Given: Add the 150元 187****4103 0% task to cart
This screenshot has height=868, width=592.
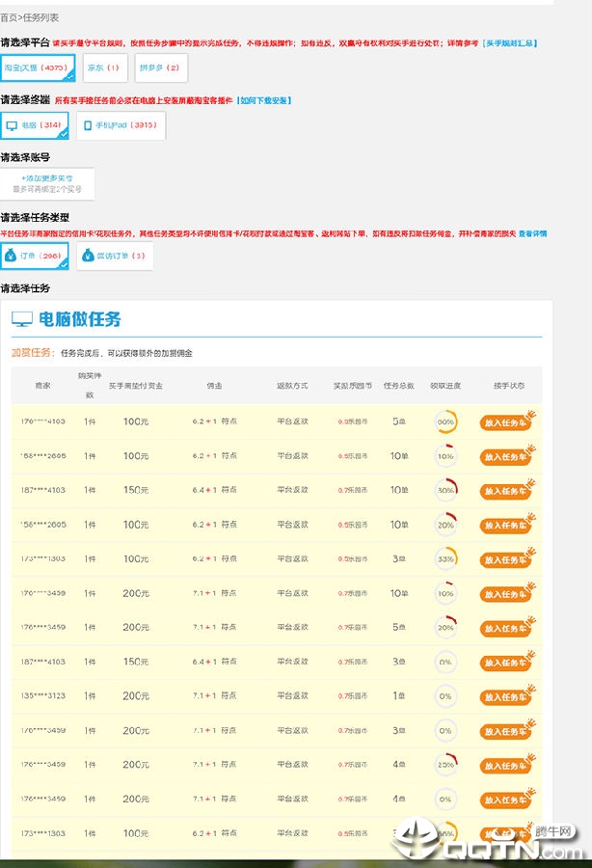Looking at the screenshot, I should [x=507, y=662].
